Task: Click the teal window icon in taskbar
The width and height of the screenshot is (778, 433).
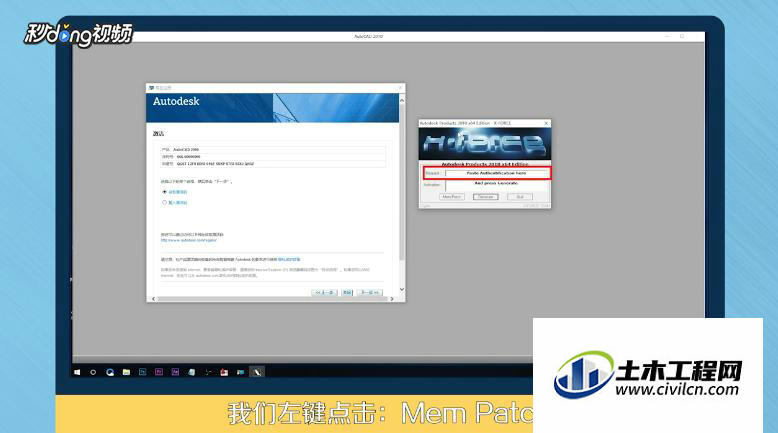Action: (x=241, y=372)
